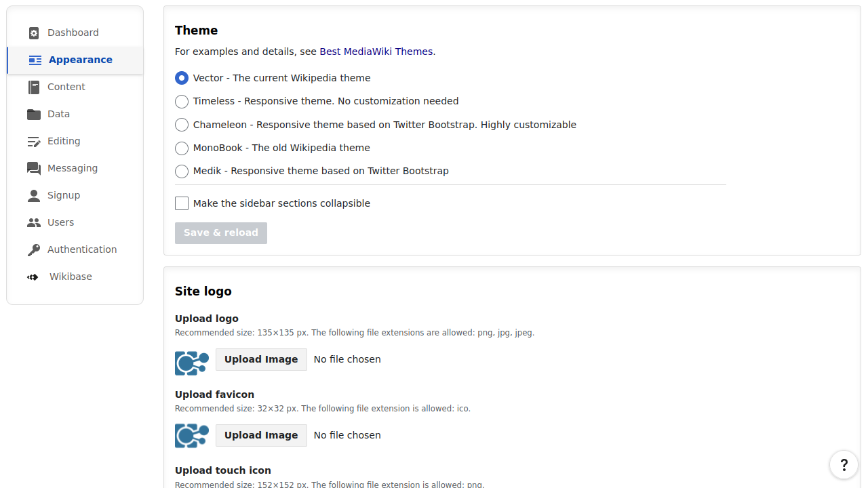Open Signup via the person icon
Screen dimensions: 868x488
coord(33,195)
